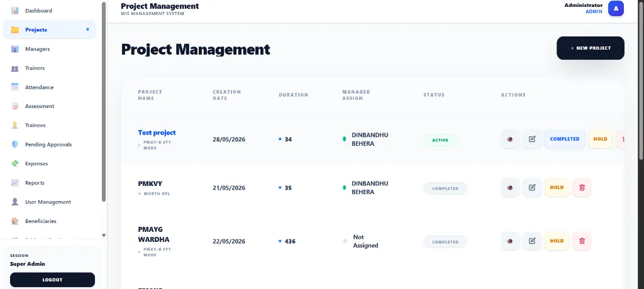Edit the PMAYG WARDHA project
Image resolution: width=644 pixels, height=289 pixels.
tap(532, 241)
